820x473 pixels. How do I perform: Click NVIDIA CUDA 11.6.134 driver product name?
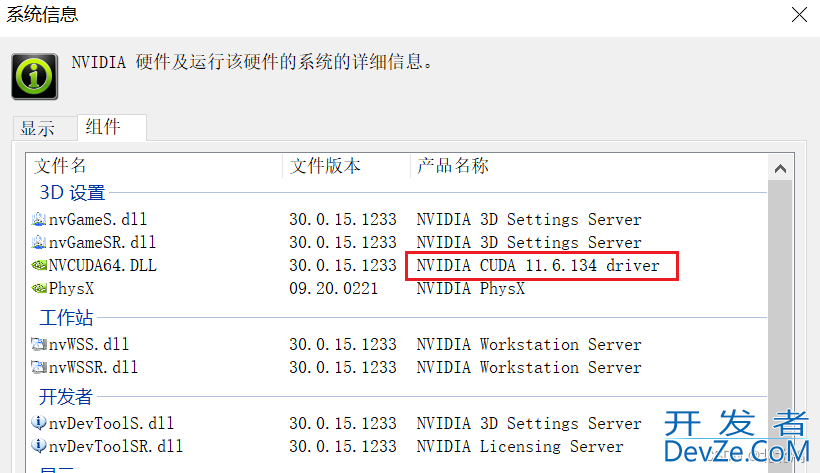[538, 265]
